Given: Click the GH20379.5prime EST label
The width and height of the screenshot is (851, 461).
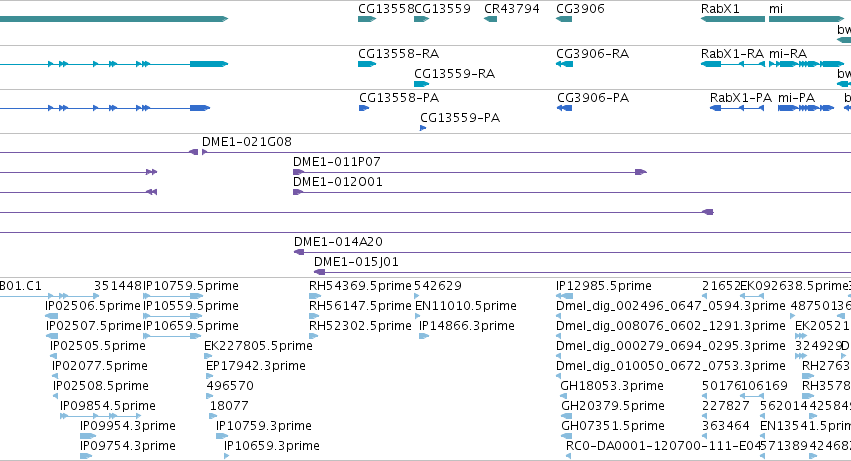Looking at the screenshot, I should pos(613,406).
